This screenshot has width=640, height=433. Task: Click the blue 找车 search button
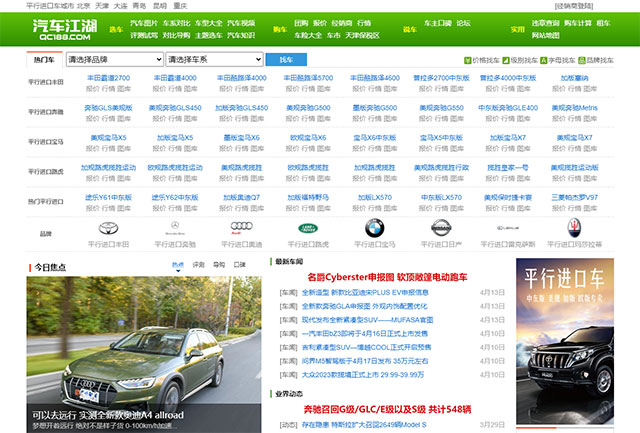pos(286,60)
